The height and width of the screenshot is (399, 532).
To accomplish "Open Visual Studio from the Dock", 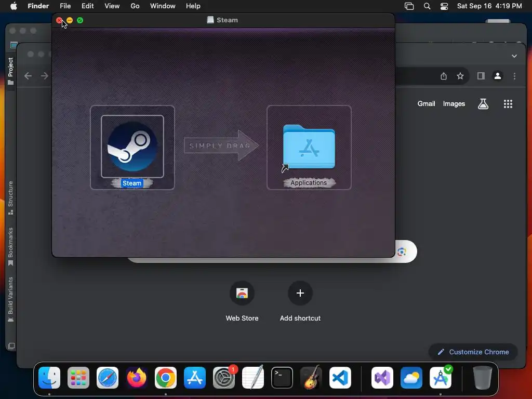I will [x=382, y=378].
